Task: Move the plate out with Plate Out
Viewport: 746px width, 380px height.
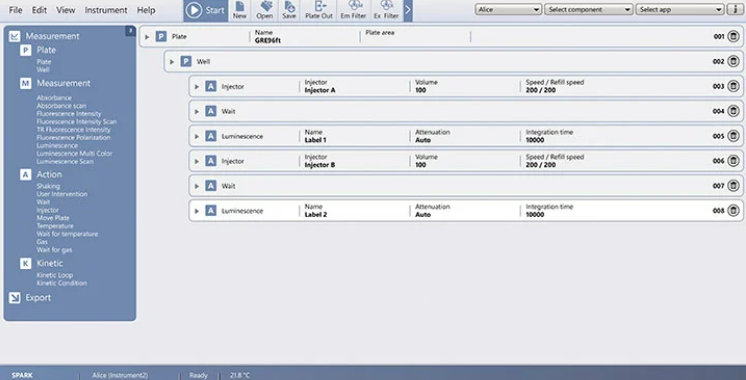Action: point(319,10)
